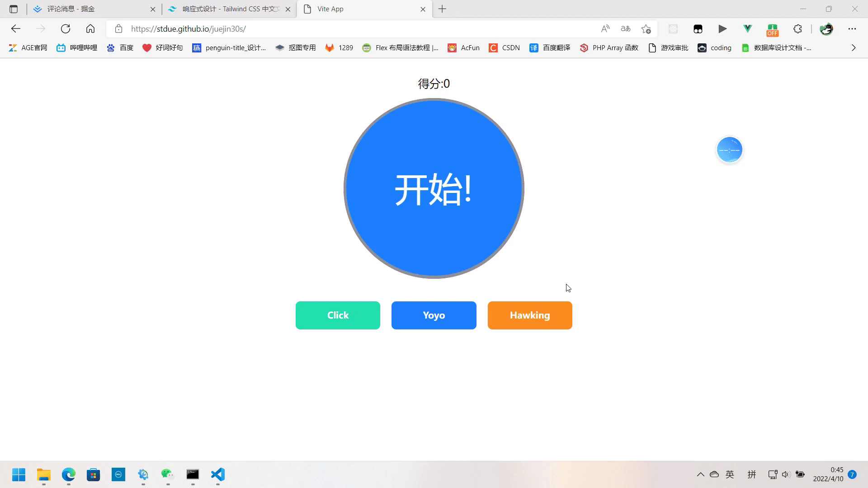Open the browser extensions puzzle icon
The height and width of the screenshot is (488, 868).
pyautogui.click(x=797, y=29)
